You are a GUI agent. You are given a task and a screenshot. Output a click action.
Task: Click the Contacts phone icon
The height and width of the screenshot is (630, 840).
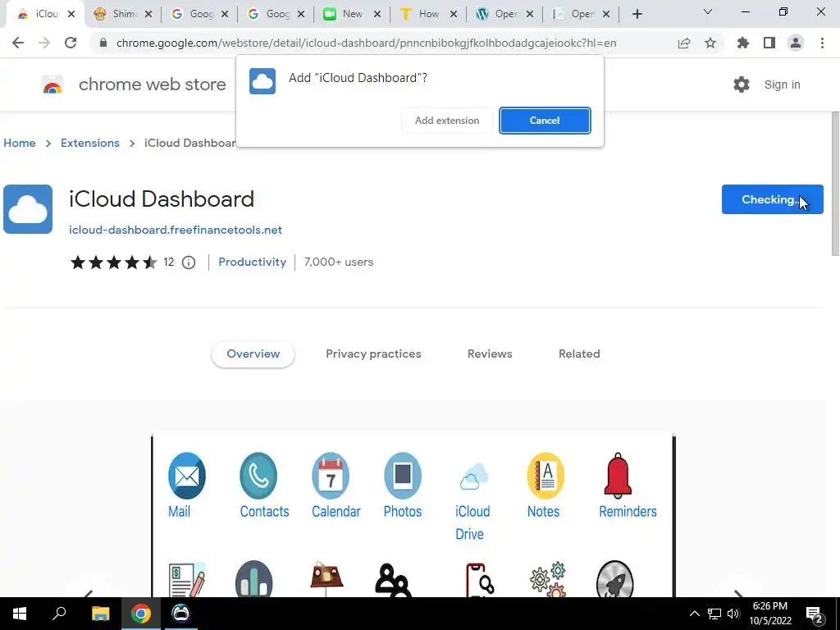[258, 476]
